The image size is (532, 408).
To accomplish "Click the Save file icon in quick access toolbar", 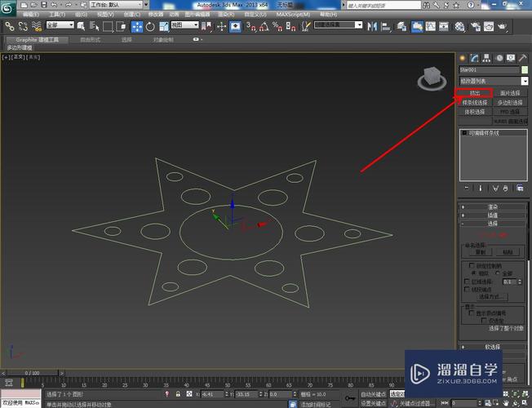I will click(44, 5).
